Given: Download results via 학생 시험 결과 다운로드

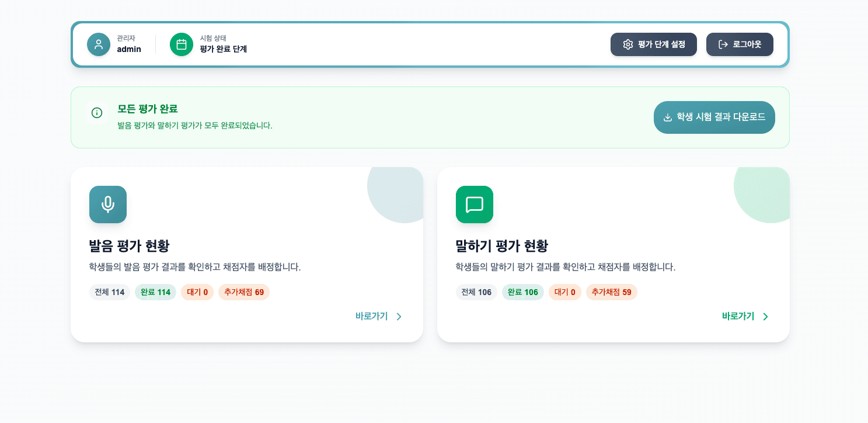Looking at the screenshot, I should [x=714, y=117].
